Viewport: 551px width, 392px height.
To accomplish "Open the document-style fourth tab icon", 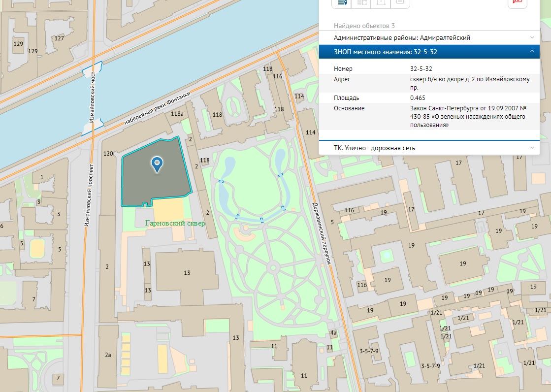I will [x=400, y=2].
